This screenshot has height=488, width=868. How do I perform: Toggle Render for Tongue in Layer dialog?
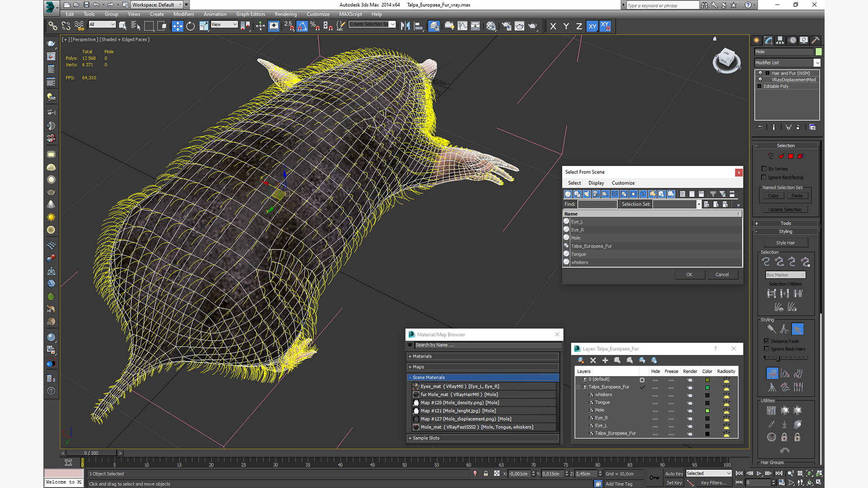tap(689, 403)
